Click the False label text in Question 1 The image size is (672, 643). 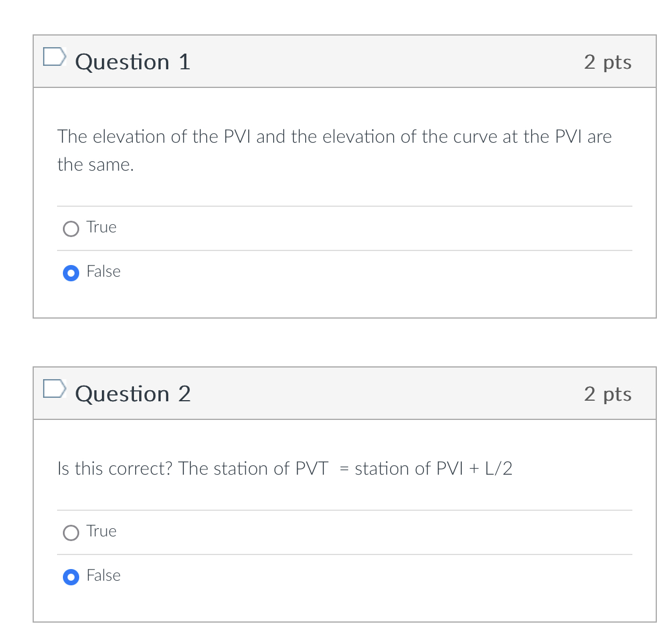(103, 271)
